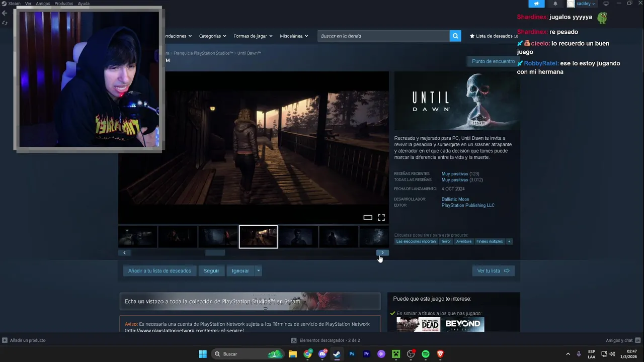Click the saddey account avatar

(571, 4)
